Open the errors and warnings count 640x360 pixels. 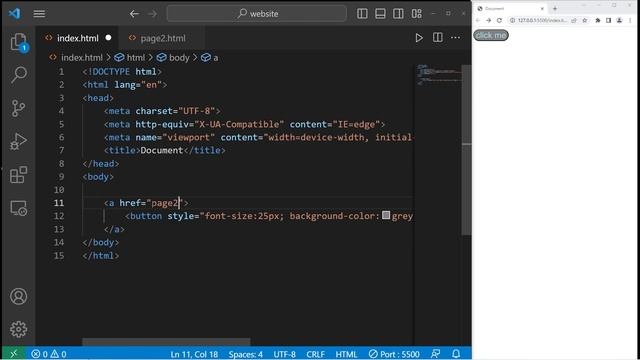click(x=49, y=354)
